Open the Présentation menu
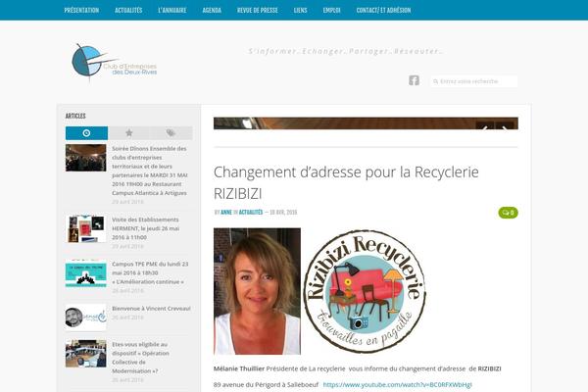The height and width of the screenshot is (392, 588). pyautogui.click(x=81, y=10)
